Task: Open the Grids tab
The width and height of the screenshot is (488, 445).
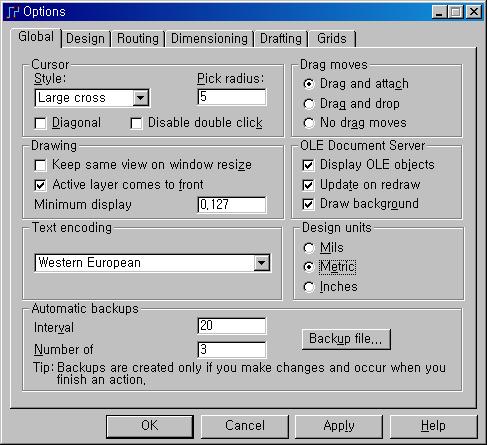Action: point(332,39)
